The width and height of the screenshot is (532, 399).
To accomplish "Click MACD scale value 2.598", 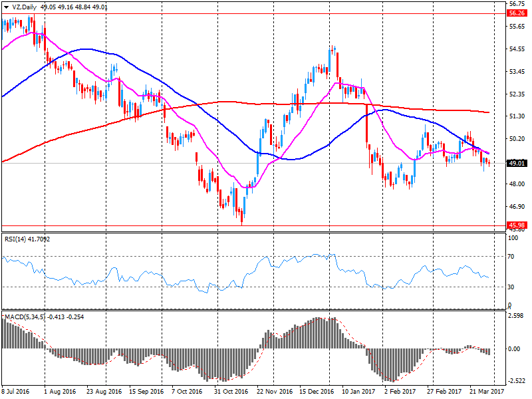I will [516, 316].
